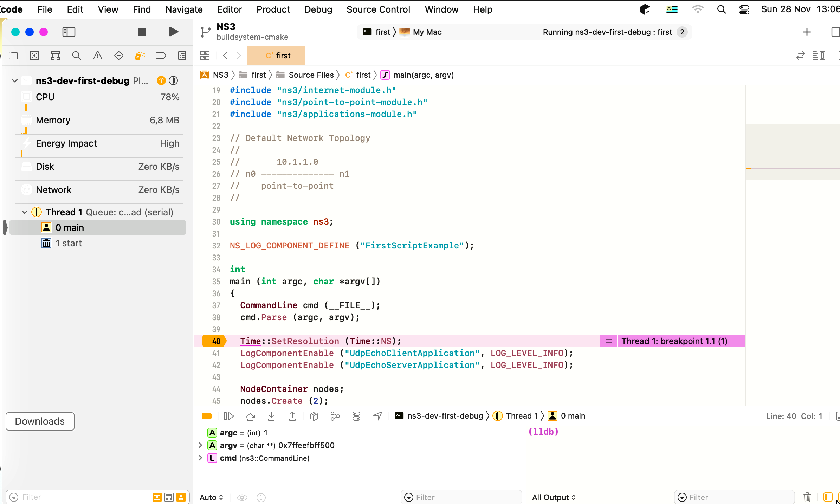Expand the argv variable in debug panel
The image size is (840, 504).
[x=200, y=445]
